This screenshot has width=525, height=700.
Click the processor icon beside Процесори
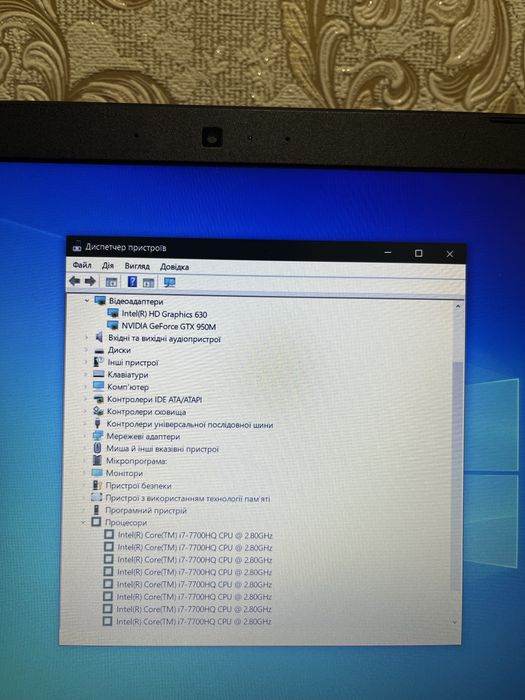96,521
